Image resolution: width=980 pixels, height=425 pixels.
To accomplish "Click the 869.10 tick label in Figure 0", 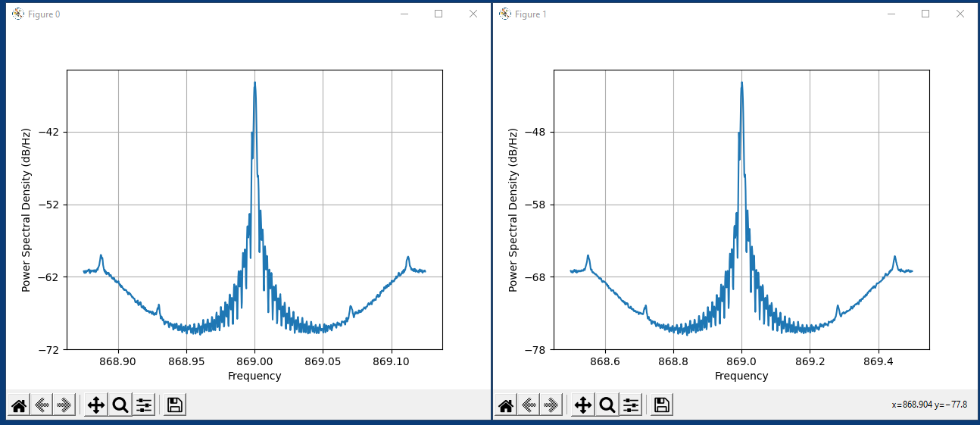I will click(392, 361).
